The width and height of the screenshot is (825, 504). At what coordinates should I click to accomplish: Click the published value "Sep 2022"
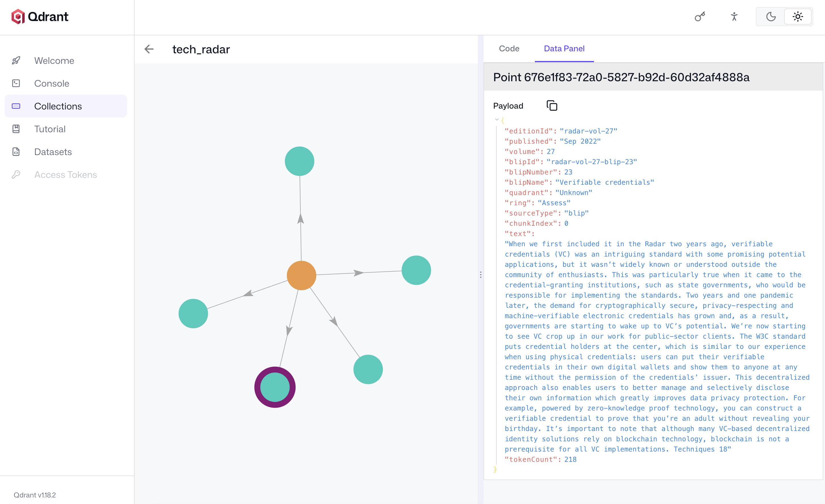[580, 141]
